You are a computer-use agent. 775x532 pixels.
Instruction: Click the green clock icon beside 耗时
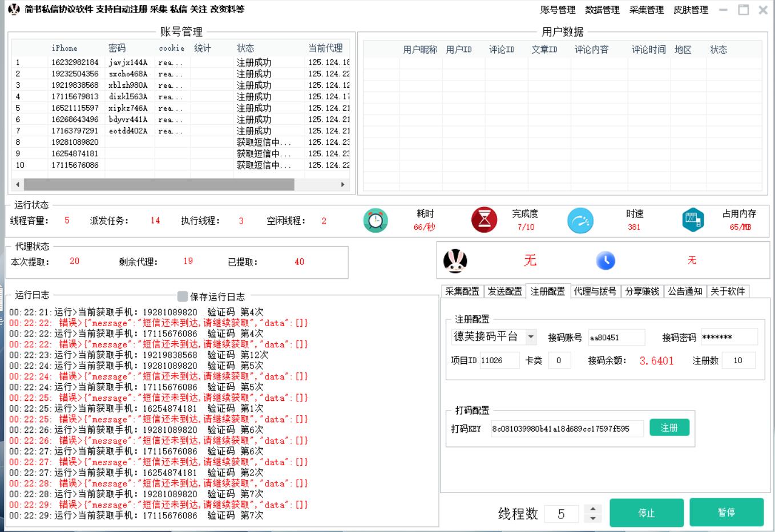[376, 220]
